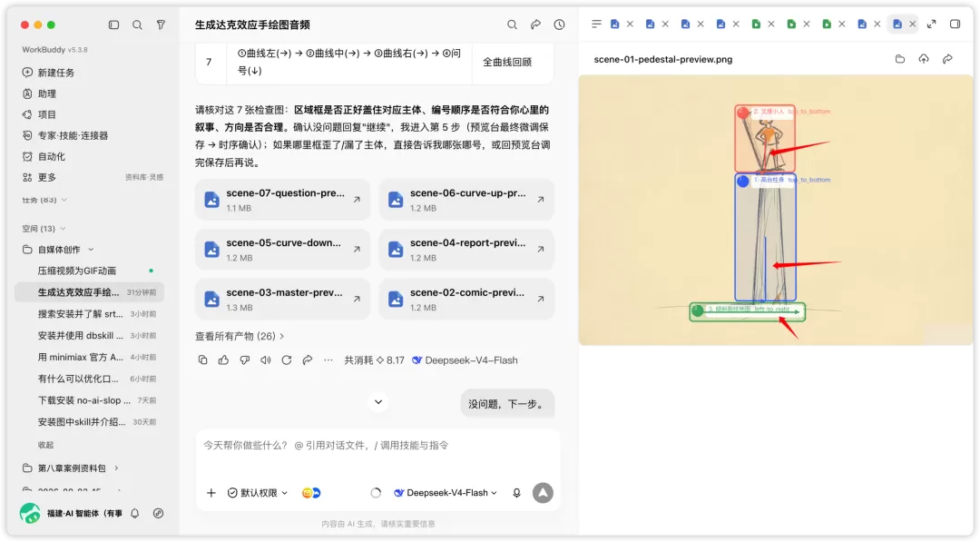This screenshot has width=980, height=542.
Task: Open file scene-02-comic-previ...
Action: (466, 300)
